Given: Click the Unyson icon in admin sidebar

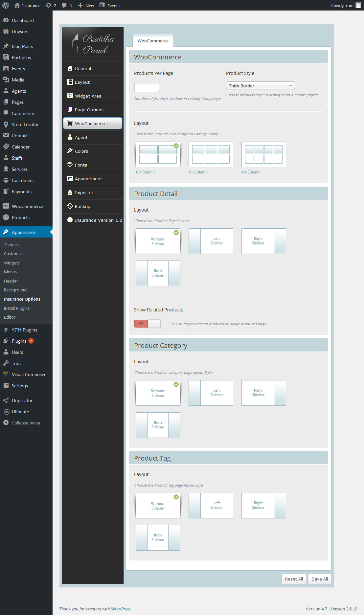Looking at the screenshot, I should point(6,31).
